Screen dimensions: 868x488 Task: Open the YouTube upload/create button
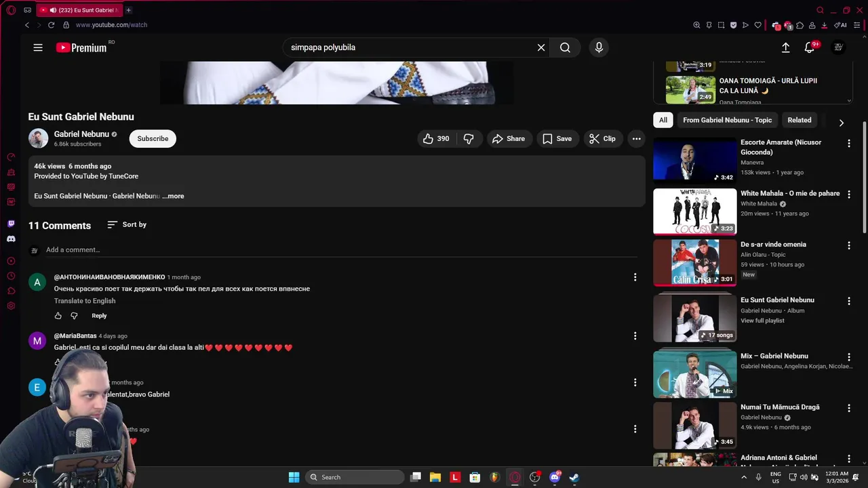tap(785, 47)
